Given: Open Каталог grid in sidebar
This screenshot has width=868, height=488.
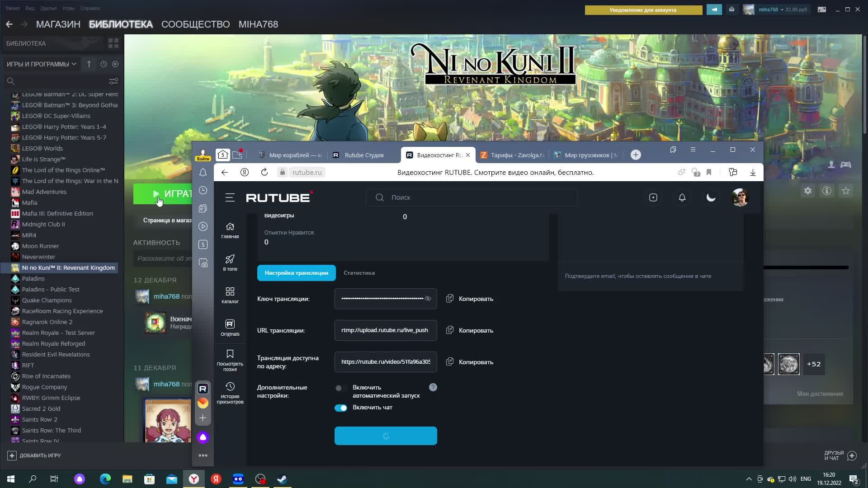Looking at the screenshot, I should pos(230,295).
